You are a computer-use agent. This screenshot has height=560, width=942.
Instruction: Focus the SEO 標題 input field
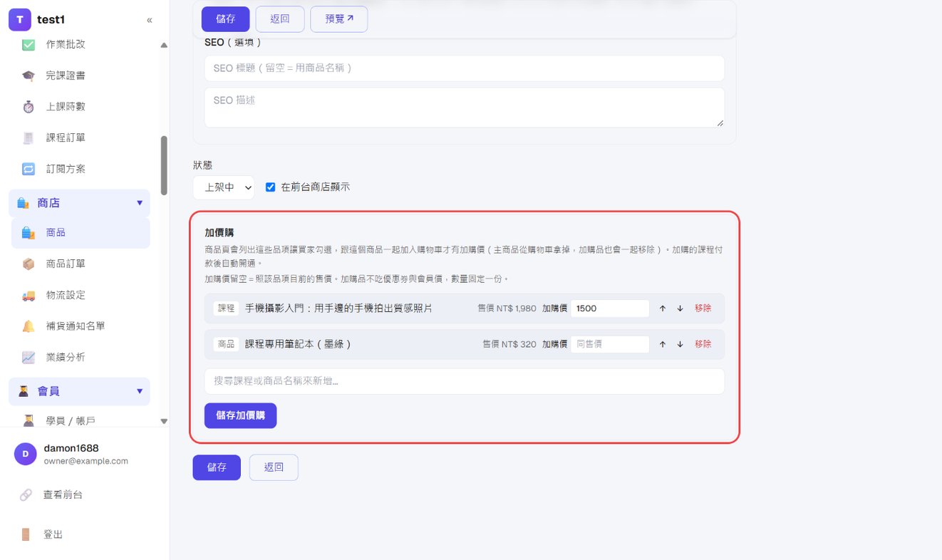465,68
